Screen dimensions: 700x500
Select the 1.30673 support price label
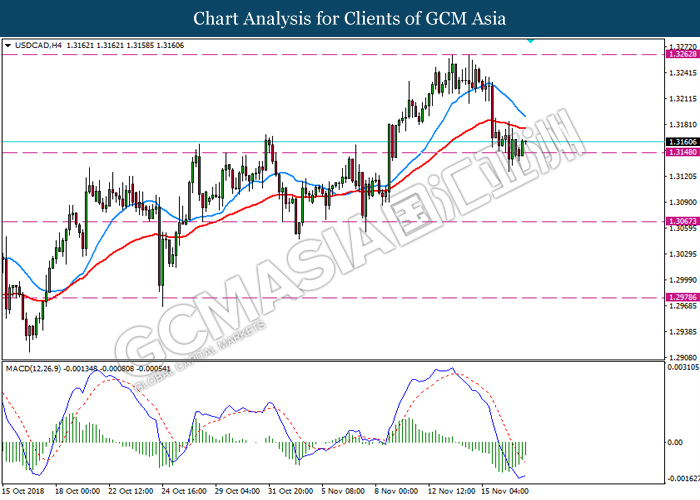point(682,221)
